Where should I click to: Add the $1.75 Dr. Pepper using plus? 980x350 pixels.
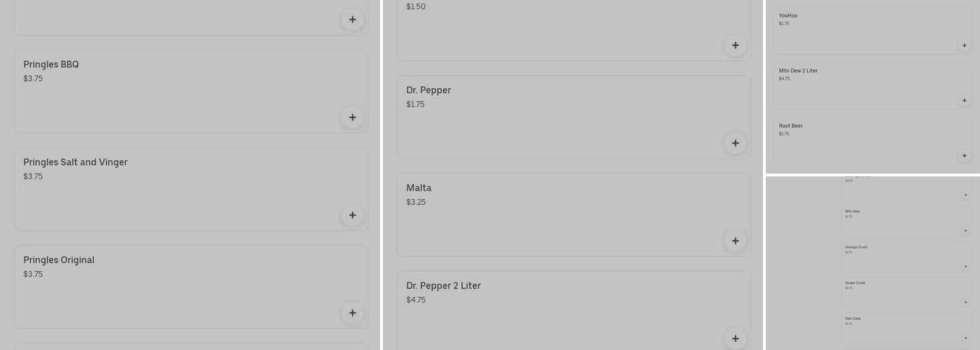(x=735, y=143)
